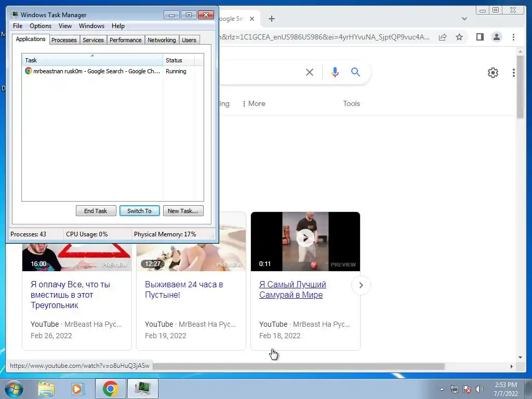Image resolution: width=532 pixels, height=399 pixels.
Task: Open the File menu in Task Manager
Action: [18, 26]
